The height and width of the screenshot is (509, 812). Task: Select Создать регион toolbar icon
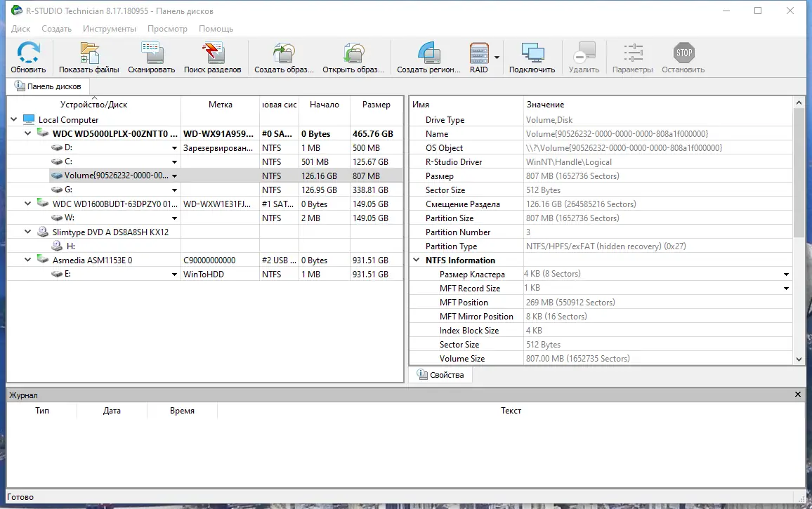[x=428, y=56]
